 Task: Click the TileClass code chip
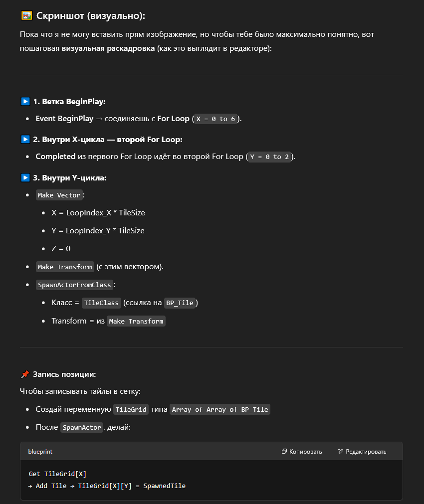101,303
